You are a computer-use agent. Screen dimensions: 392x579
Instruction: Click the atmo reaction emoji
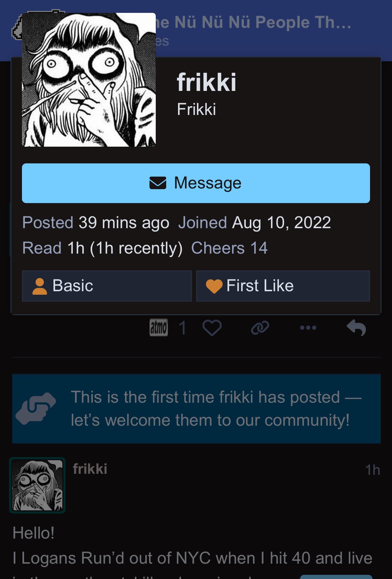[159, 328]
